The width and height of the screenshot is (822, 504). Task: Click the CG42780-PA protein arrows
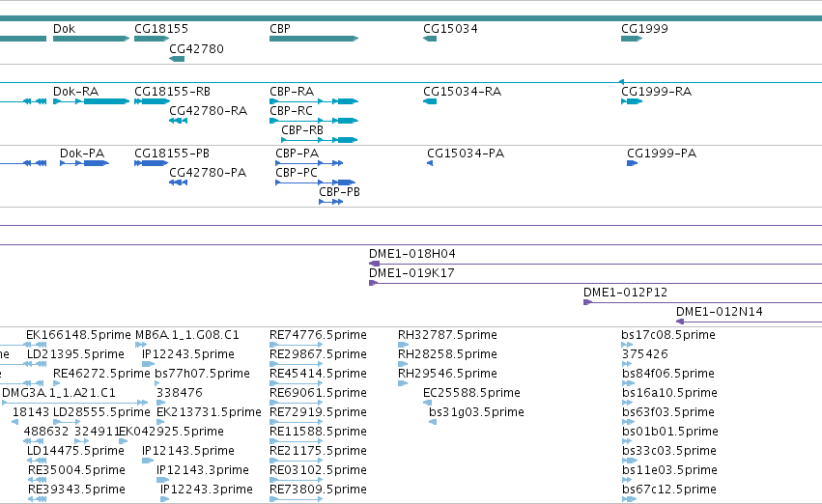click(x=179, y=182)
